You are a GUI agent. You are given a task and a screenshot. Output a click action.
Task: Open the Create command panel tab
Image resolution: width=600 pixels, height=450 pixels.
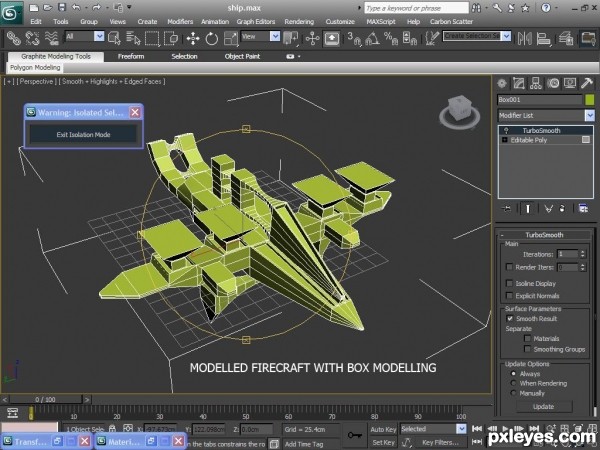click(502, 83)
